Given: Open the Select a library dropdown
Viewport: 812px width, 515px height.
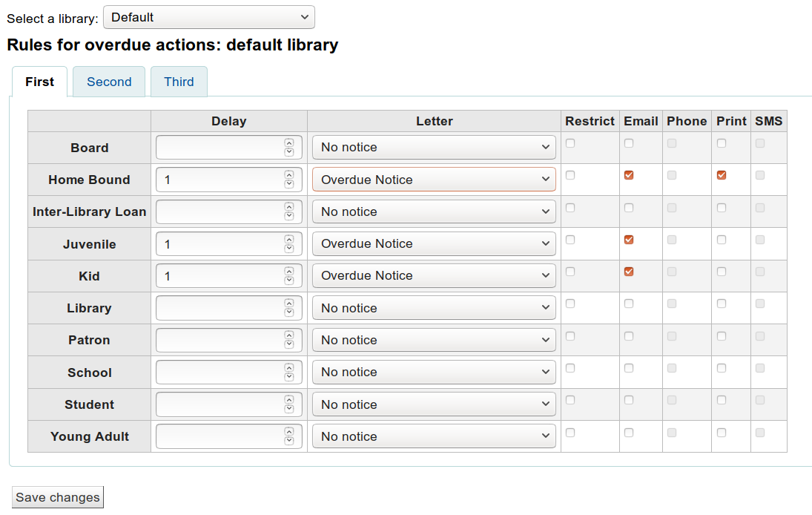Looking at the screenshot, I should (x=209, y=17).
